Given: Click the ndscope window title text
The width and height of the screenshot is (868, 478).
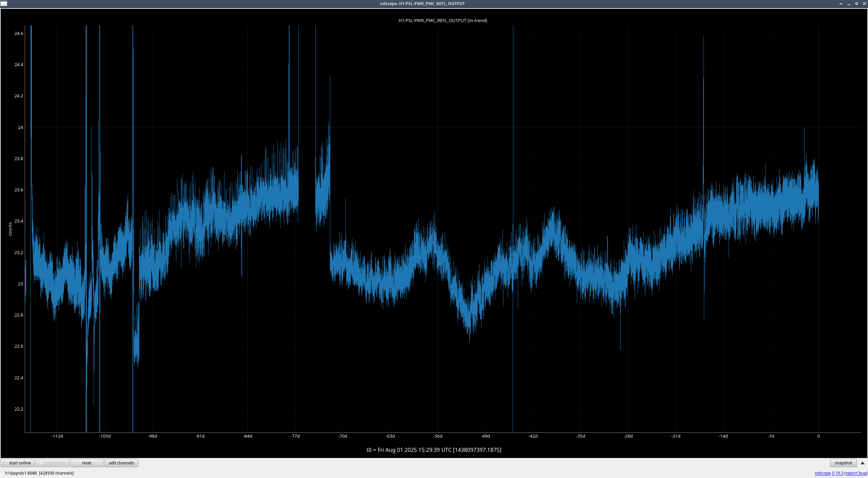Looking at the screenshot, I should tap(422, 4).
